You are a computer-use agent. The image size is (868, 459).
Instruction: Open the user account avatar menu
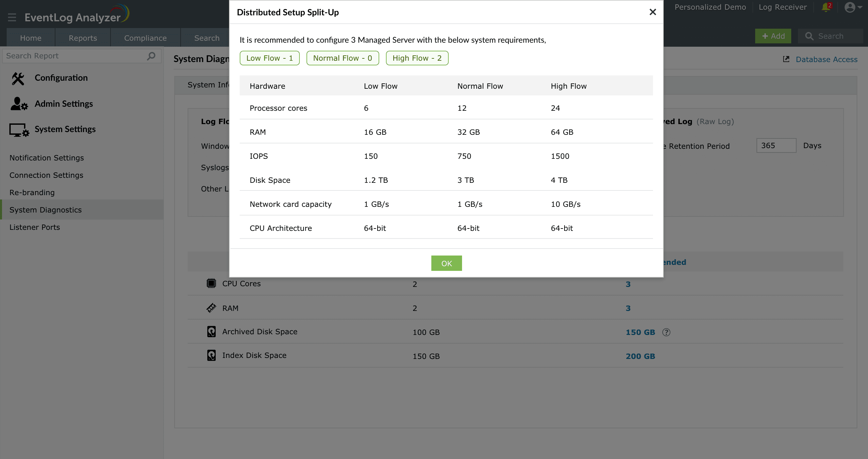click(850, 7)
